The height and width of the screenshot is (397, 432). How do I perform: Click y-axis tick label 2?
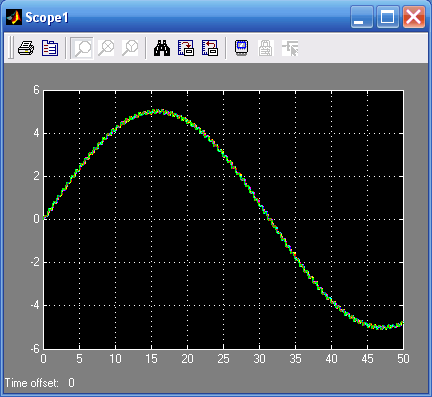(x=36, y=176)
